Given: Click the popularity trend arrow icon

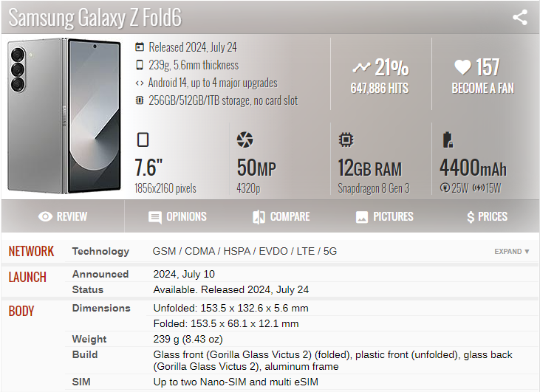Looking at the screenshot, I should click(360, 68).
